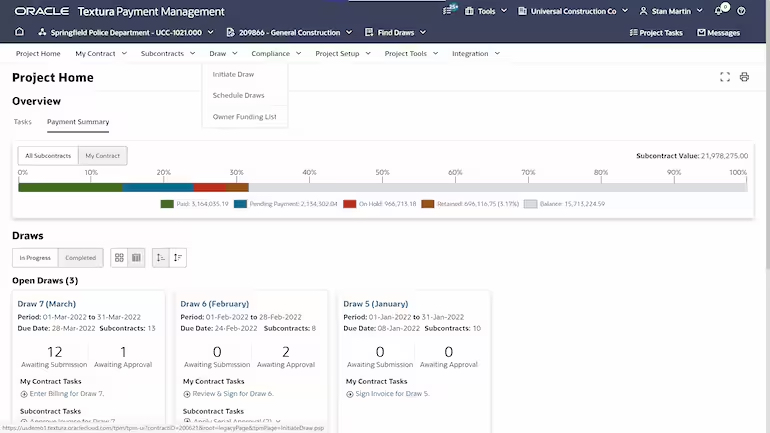This screenshot has width=770, height=433.
Task: Open the Universal Construction Co dropdown
Action: click(x=573, y=11)
